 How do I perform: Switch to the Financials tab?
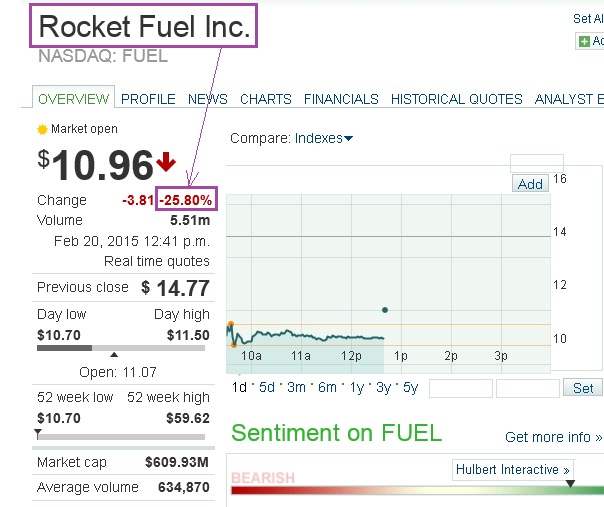pyautogui.click(x=341, y=99)
